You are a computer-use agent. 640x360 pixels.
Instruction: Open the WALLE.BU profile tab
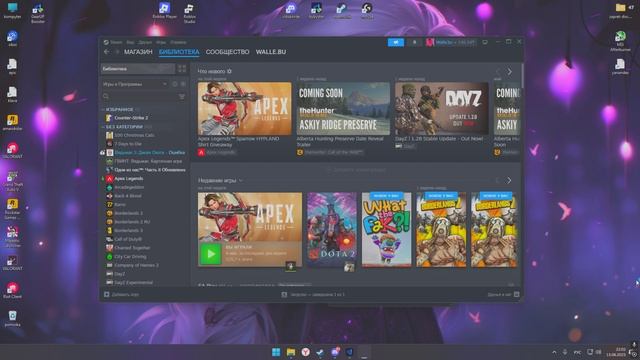[x=271, y=52]
